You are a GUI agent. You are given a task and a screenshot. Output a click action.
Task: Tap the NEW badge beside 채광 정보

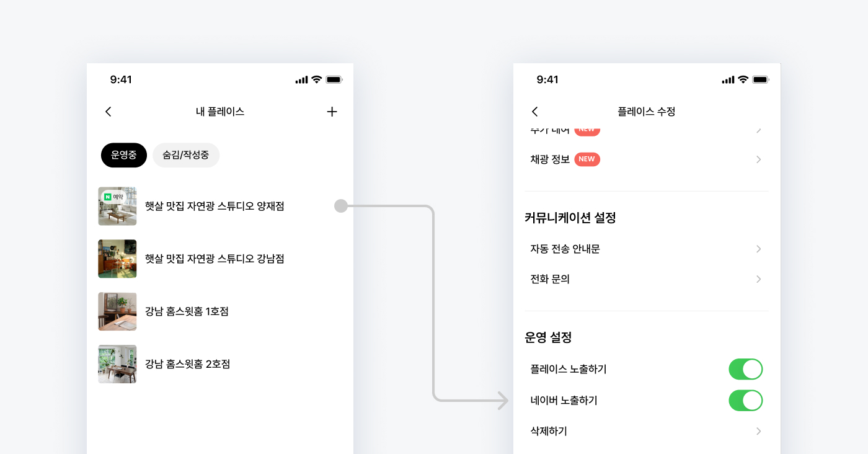587,159
